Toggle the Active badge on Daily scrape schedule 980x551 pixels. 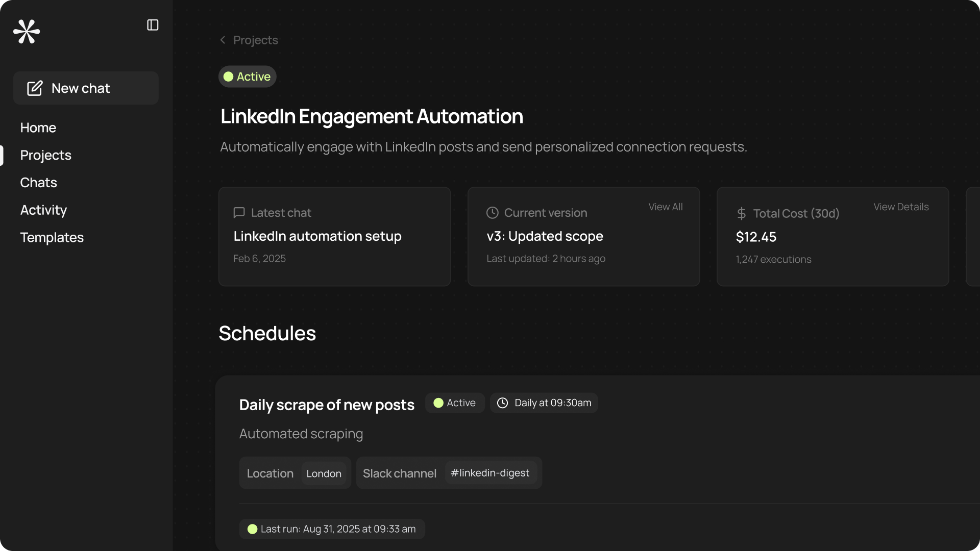(x=455, y=403)
